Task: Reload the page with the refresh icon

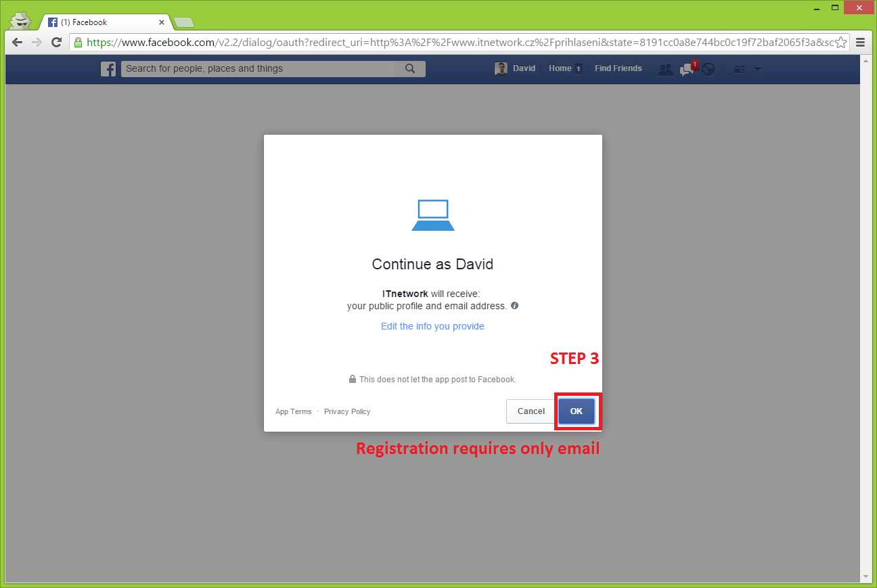Action: click(x=57, y=42)
